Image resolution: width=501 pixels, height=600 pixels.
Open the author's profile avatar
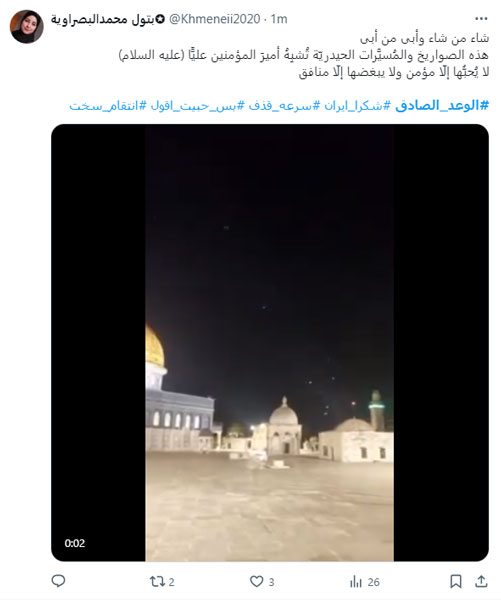(x=26, y=26)
